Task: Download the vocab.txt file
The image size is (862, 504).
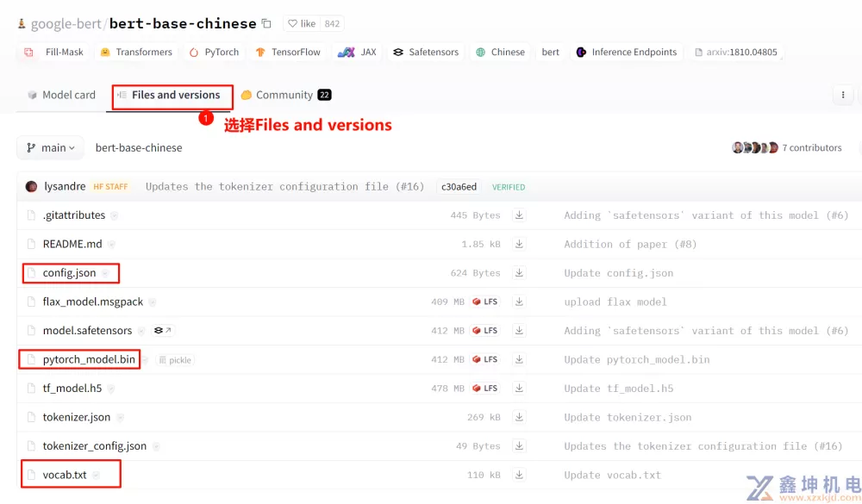Action: click(x=519, y=475)
